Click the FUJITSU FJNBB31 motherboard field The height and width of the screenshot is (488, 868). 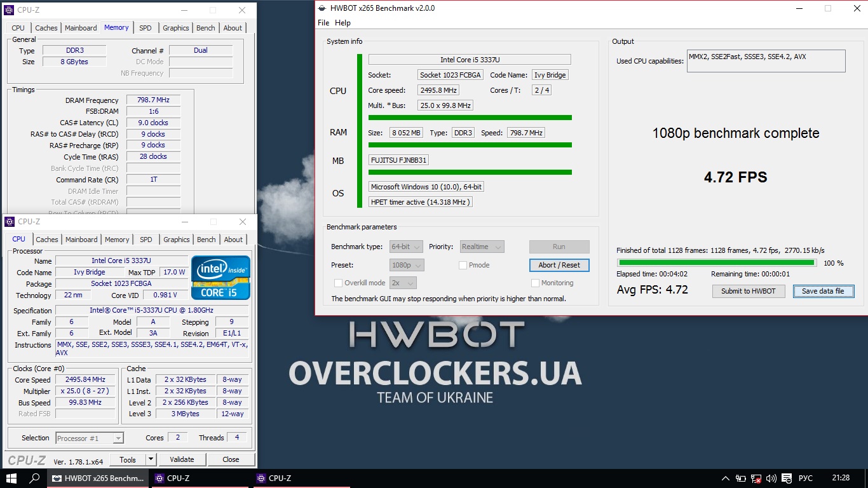point(398,160)
